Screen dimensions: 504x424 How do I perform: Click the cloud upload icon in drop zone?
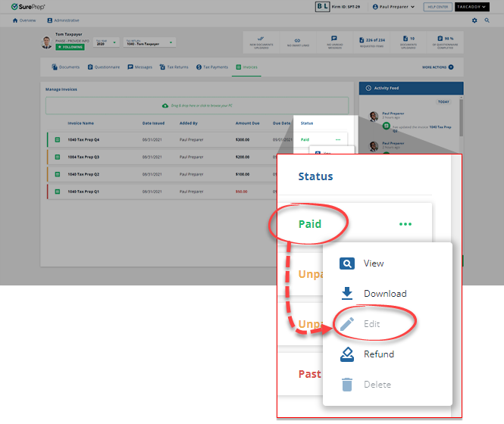[x=165, y=106]
